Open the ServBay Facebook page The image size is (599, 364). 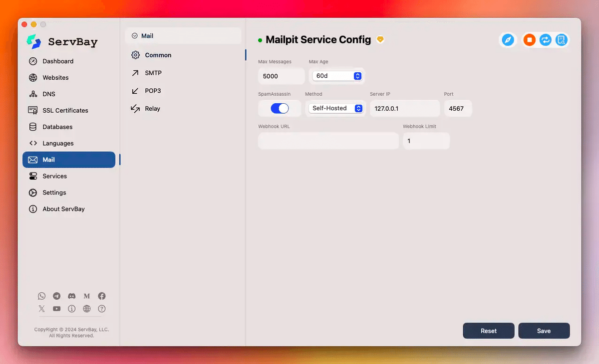[102, 296]
